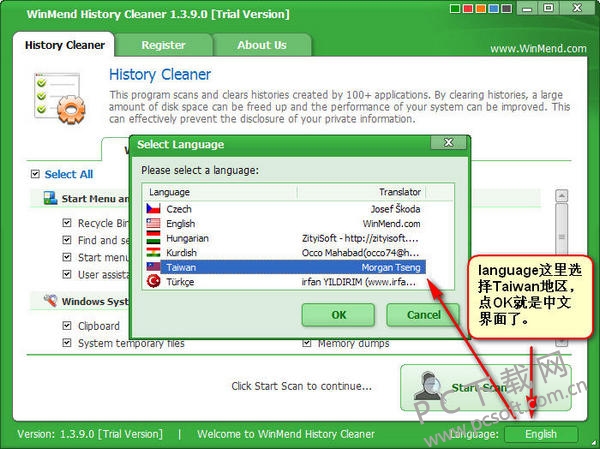The width and height of the screenshot is (600, 449).
Task: Toggle the Find and search checkbox
Action: coord(67,240)
